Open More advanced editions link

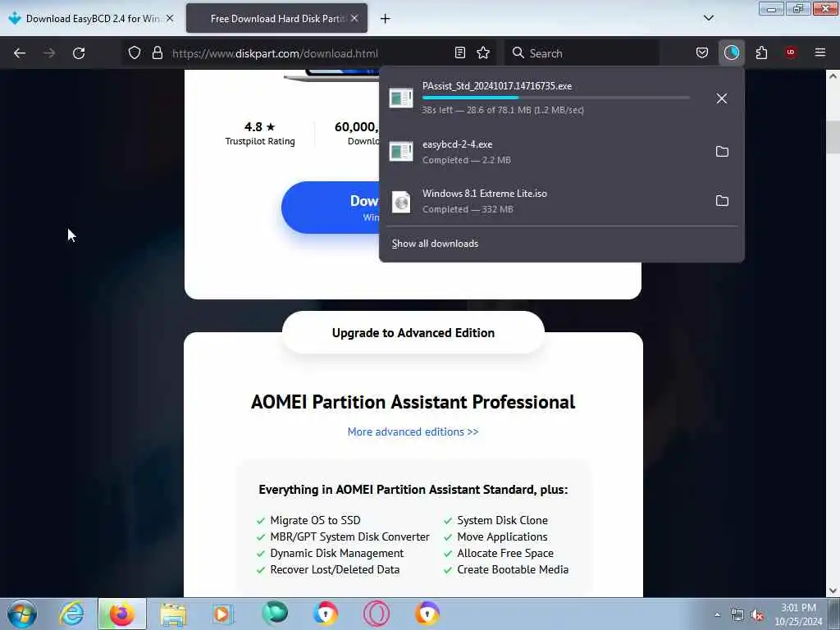413,431
